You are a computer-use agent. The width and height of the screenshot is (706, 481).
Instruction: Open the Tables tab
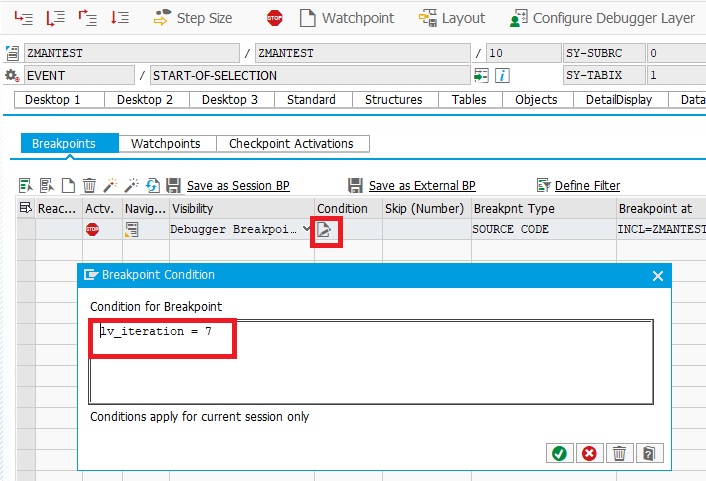pos(469,100)
